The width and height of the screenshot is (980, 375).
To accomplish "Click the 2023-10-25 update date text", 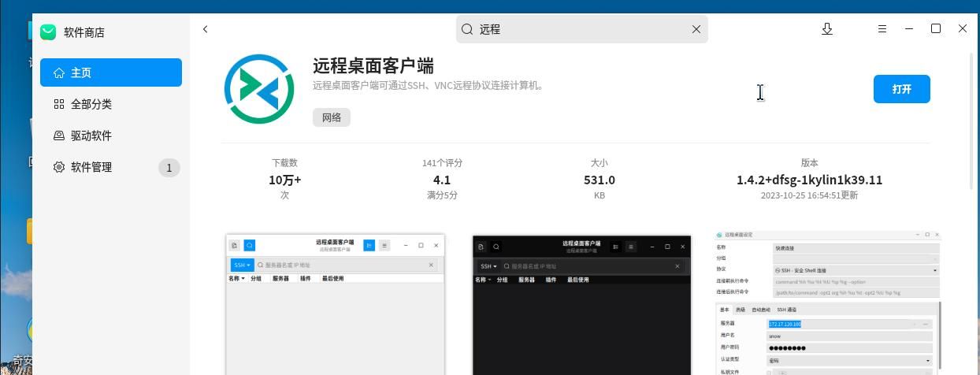I will 809,195.
